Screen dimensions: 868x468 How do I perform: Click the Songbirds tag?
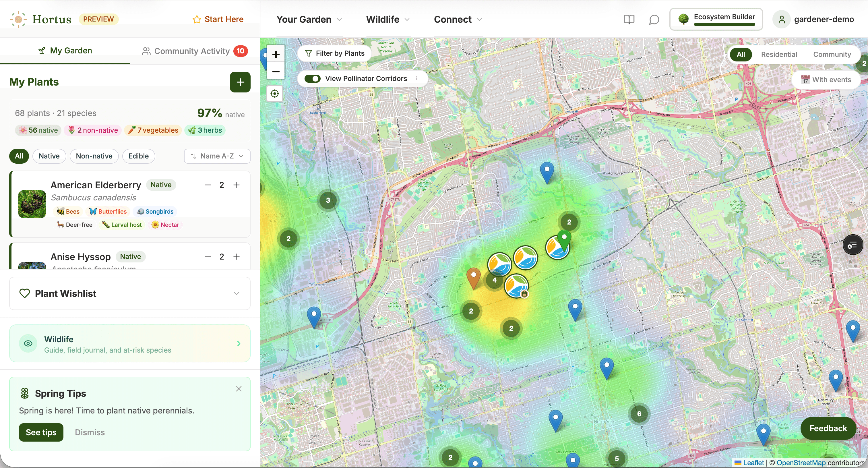pos(155,211)
